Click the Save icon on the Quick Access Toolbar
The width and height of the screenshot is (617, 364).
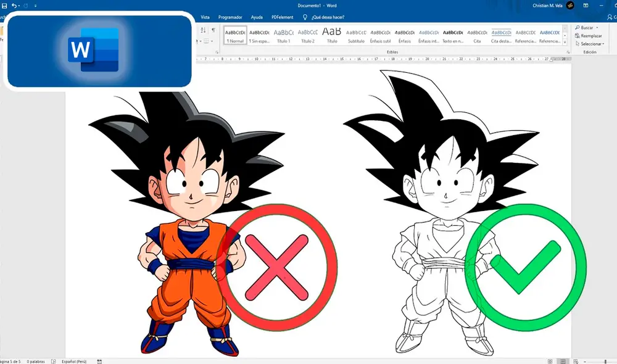[5, 6]
